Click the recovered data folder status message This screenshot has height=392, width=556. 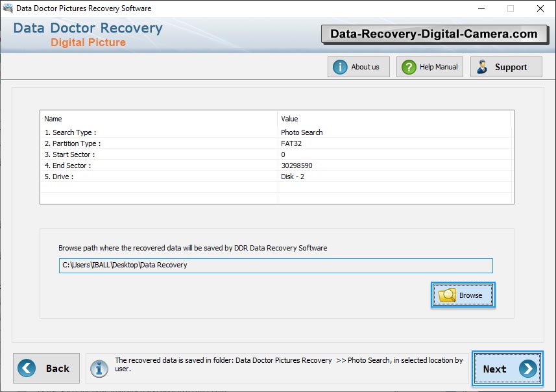pyautogui.click(x=289, y=364)
